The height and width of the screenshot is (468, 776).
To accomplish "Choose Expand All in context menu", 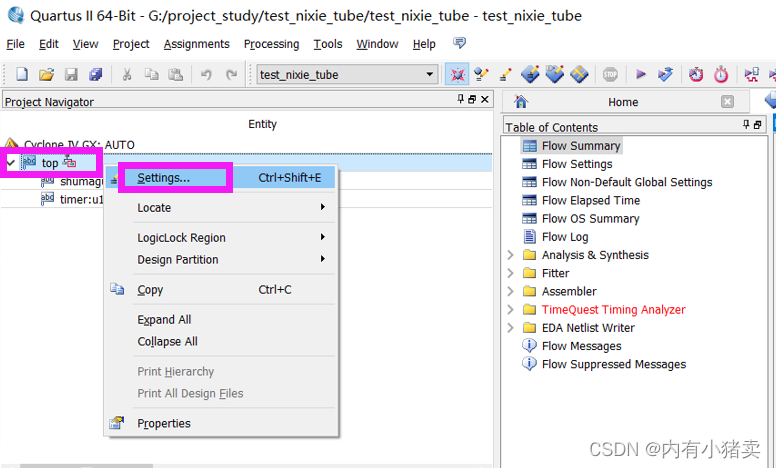I will [221, 320].
